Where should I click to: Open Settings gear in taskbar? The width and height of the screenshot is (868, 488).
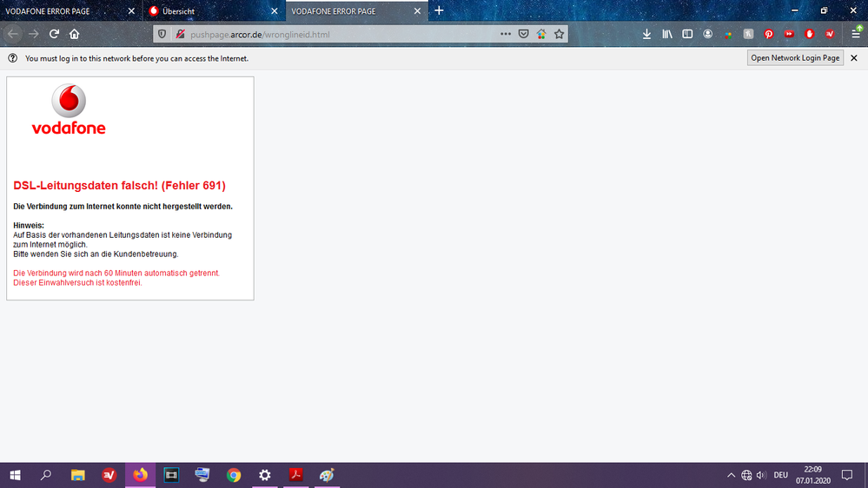click(x=265, y=475)
